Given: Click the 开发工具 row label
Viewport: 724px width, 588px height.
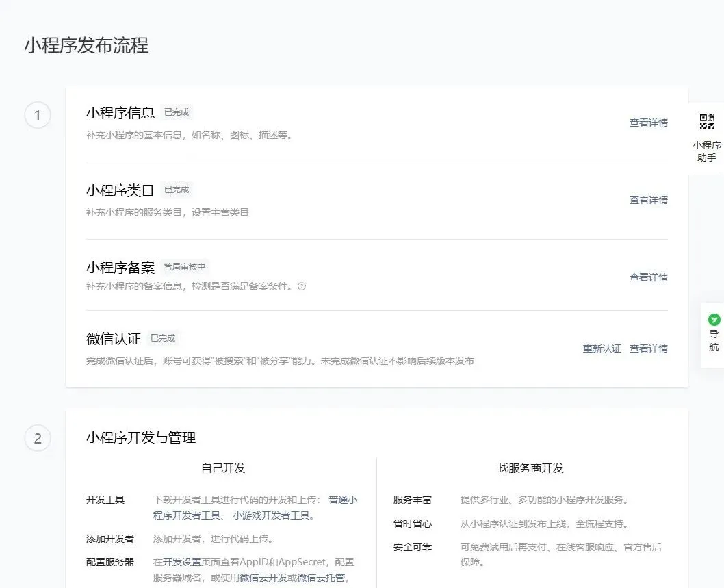Looking at the screenshot, I should click(x=105, y=500).
